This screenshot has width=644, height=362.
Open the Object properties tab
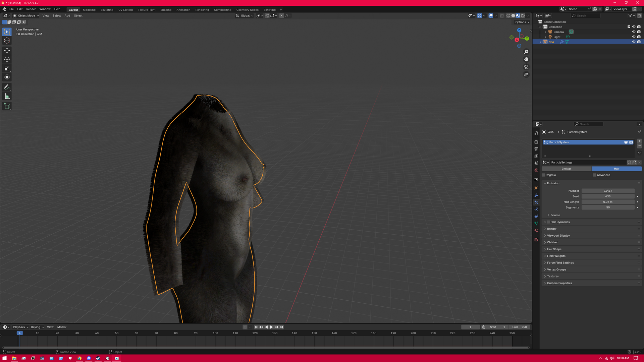click(x=536, y=188)
